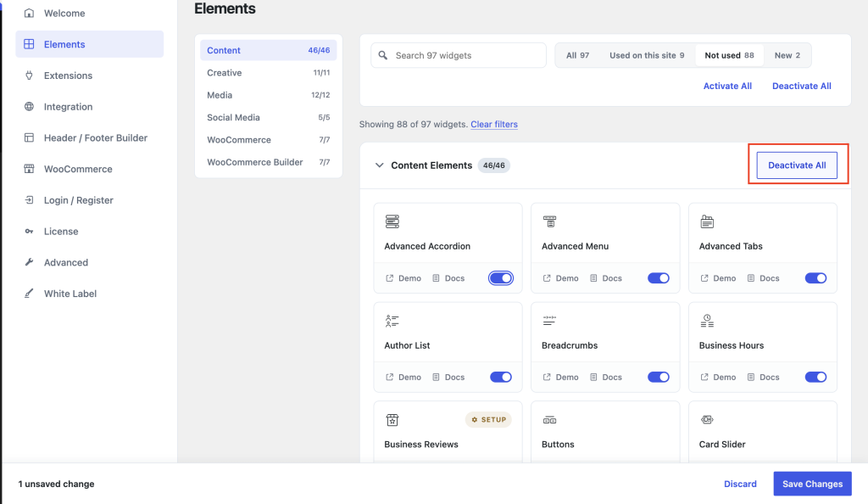Image resolution: width=868 pixels, height=504 pixels.
Task: Click Deactivate All in Content Elements header
Action: [797, 165]
